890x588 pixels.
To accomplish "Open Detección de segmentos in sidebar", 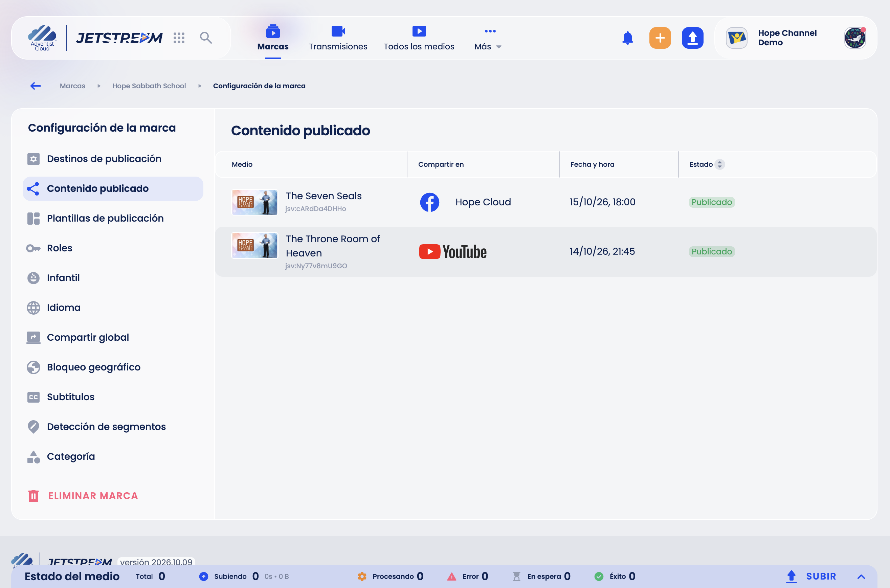I will (x=113, y=427).
